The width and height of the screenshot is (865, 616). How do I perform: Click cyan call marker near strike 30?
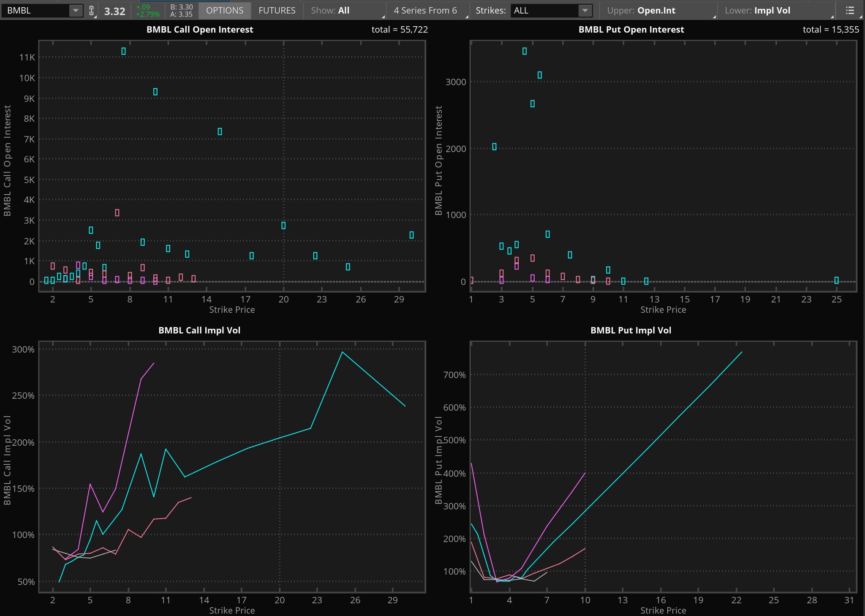(x=412, y=235)
